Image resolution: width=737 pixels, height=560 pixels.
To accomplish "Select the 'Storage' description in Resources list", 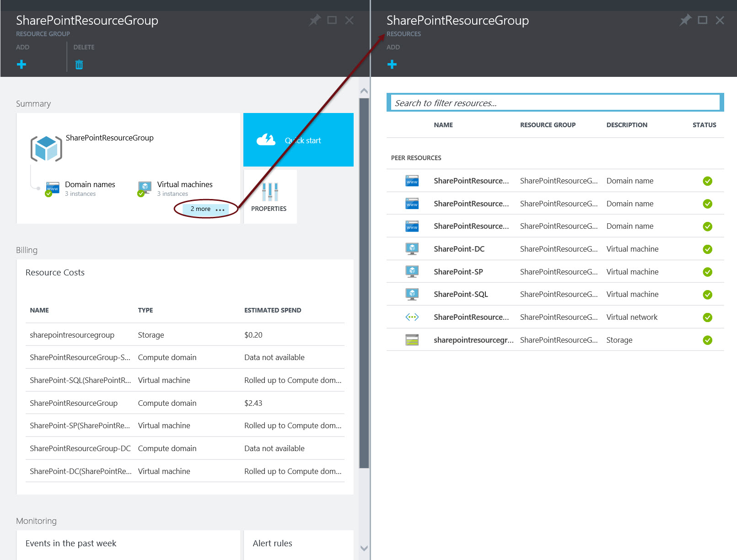I will tap(619, 340).
